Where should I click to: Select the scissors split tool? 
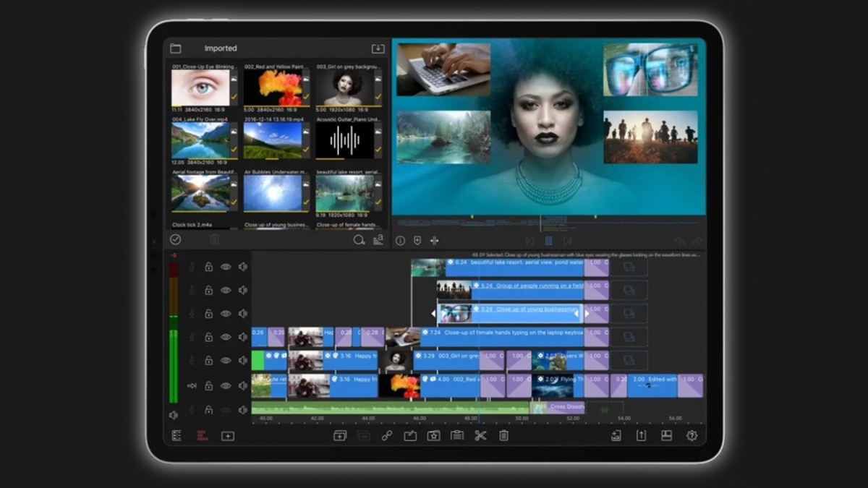pyautogui.click(x=480, y=435)
